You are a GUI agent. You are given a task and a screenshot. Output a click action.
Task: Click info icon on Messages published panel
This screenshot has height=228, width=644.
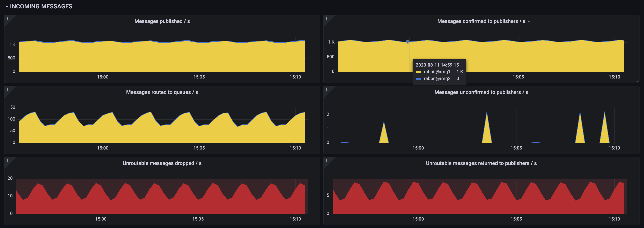coord(7,19)
